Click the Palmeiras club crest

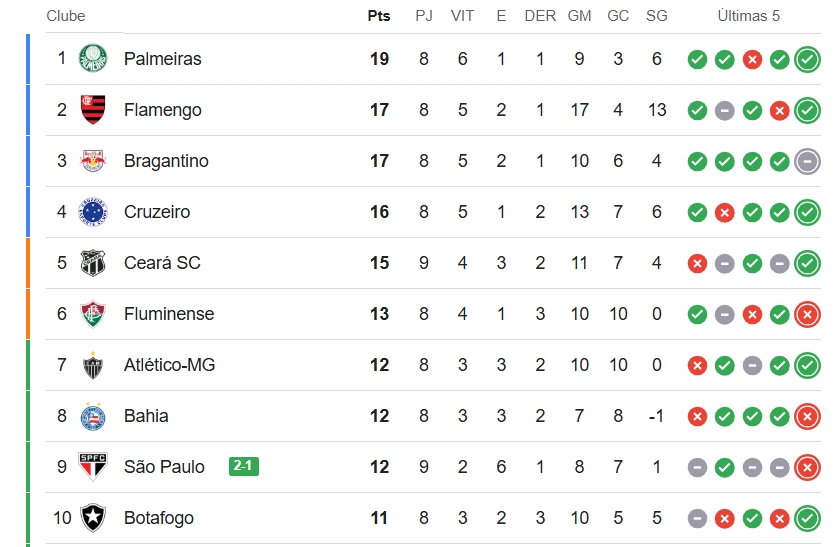point(93,59)
